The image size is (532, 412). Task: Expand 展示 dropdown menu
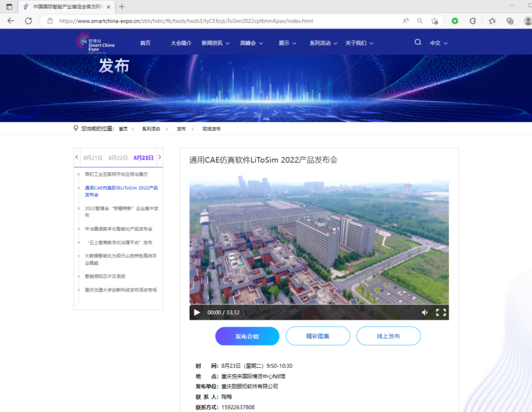287,43
